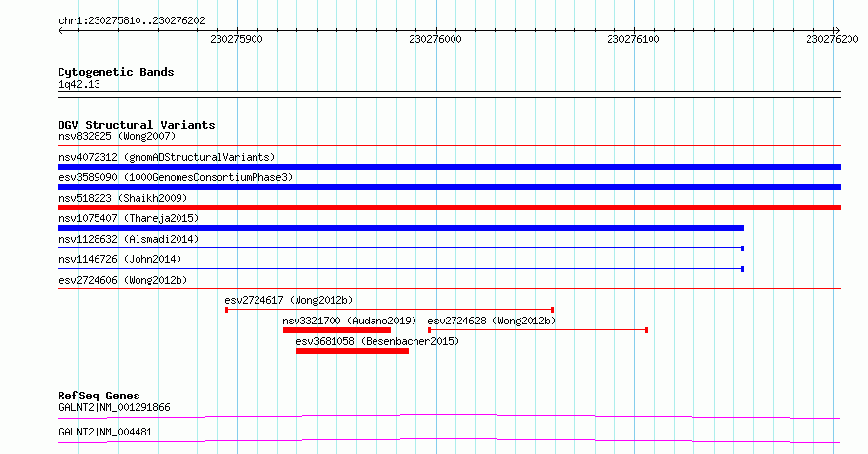Click the GALNT2|NM_001291866 transcript label
This screenshot has height=454, width=868.
click(x=114, y=407)
